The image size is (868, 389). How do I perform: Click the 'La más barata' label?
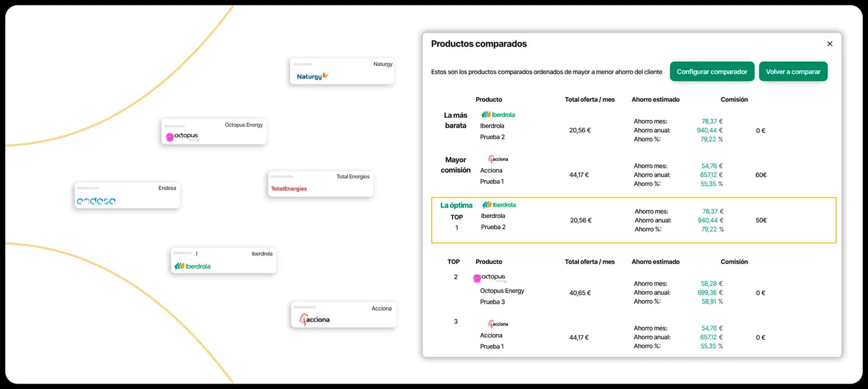click(455, 120)
